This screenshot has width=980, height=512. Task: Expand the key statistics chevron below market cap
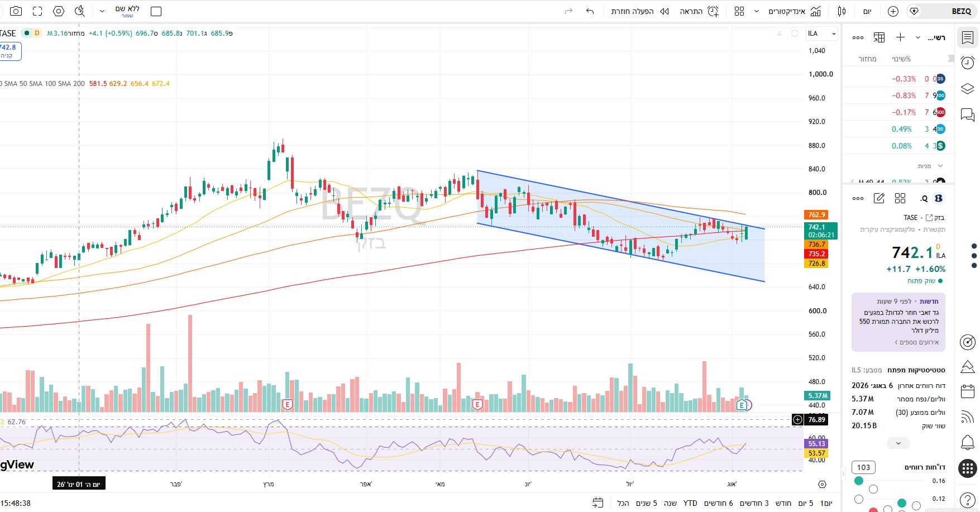(x=898, y=443)
